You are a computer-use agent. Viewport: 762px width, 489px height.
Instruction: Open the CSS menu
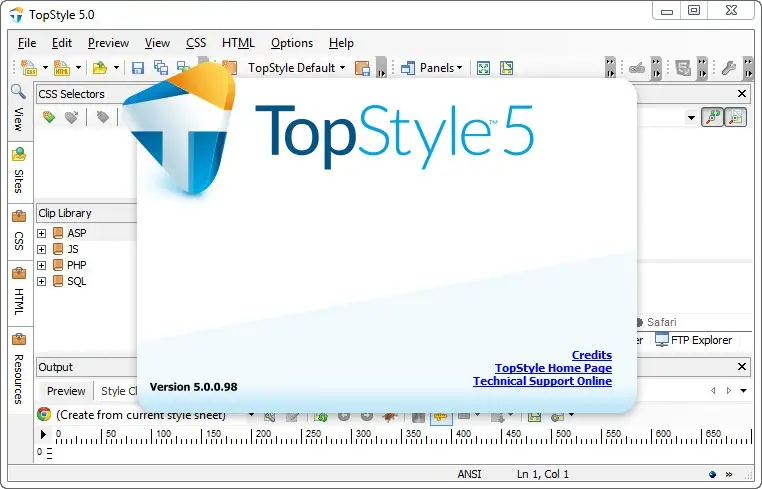click(x=196, y=43)
